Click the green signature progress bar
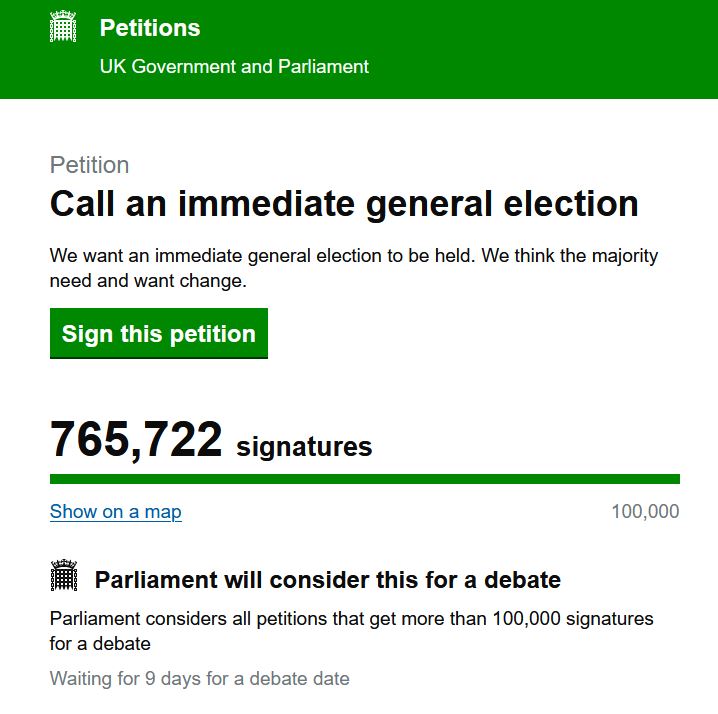This screenshot has width=718, height=714. (364, 479)
